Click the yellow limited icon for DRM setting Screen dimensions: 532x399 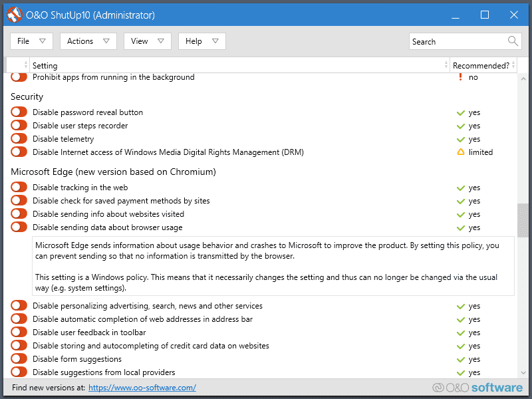coord(460,152)
